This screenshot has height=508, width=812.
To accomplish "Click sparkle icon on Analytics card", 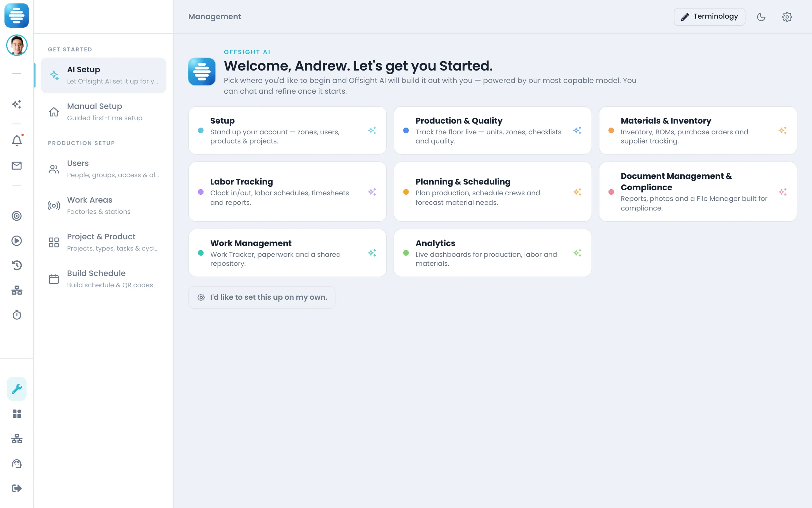I will pos(577,253).
